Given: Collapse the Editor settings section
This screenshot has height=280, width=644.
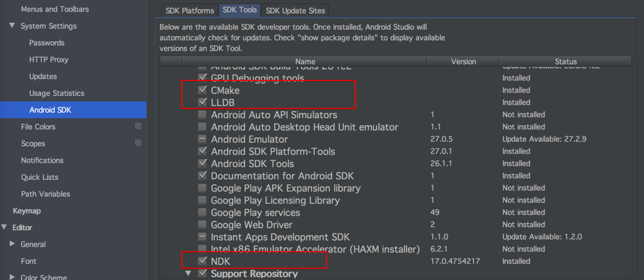Looking at the screenshot, I should [4, 228].
